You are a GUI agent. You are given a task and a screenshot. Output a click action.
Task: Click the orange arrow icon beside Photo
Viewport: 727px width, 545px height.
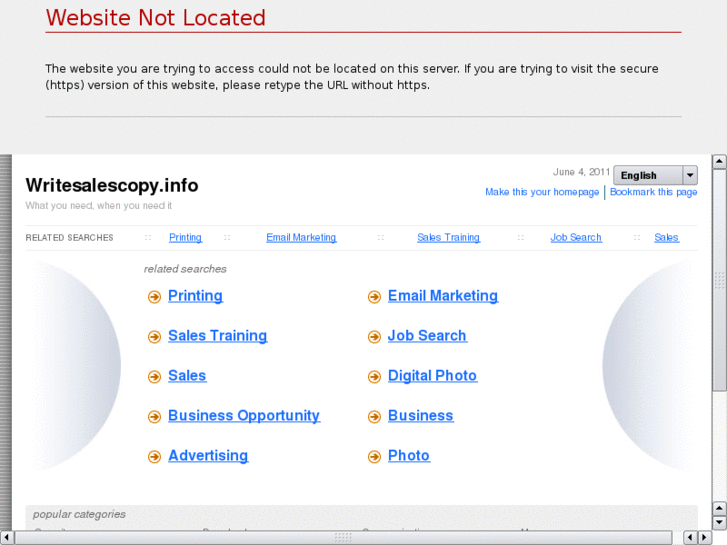374,456
